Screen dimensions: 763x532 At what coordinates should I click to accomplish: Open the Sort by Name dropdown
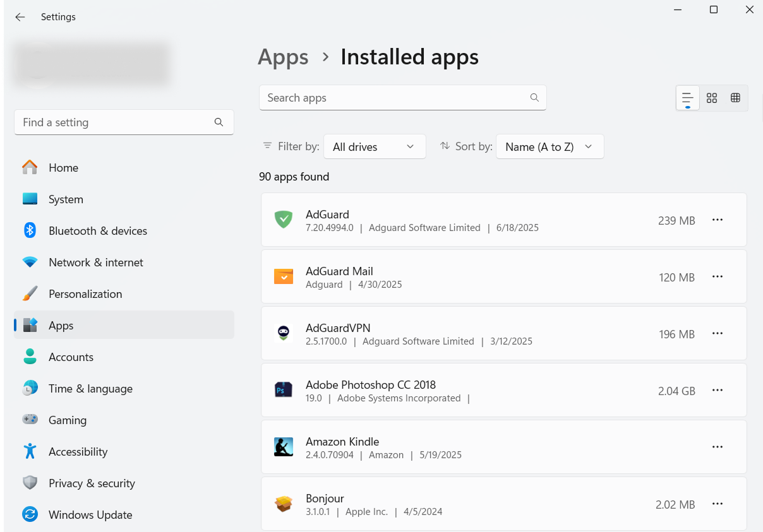pos(550,146)
